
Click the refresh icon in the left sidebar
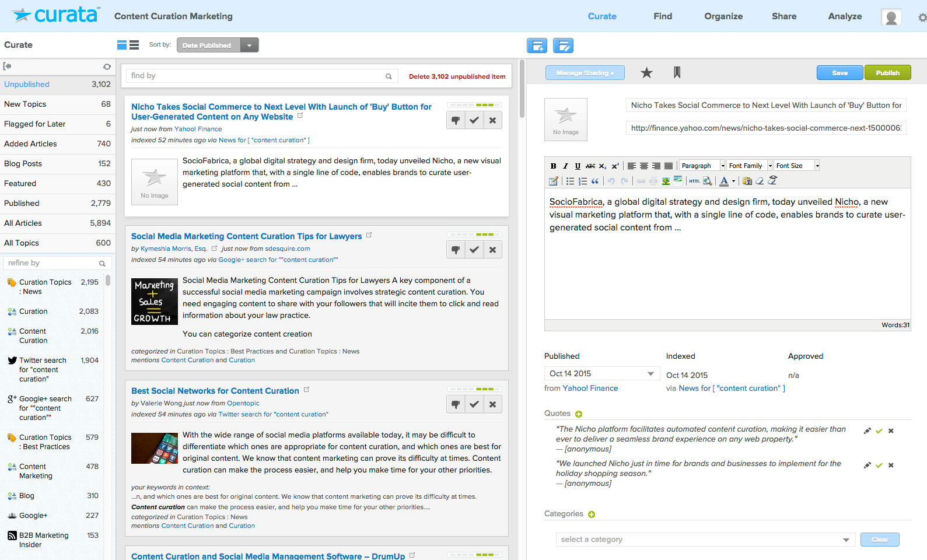click(107, 66)
